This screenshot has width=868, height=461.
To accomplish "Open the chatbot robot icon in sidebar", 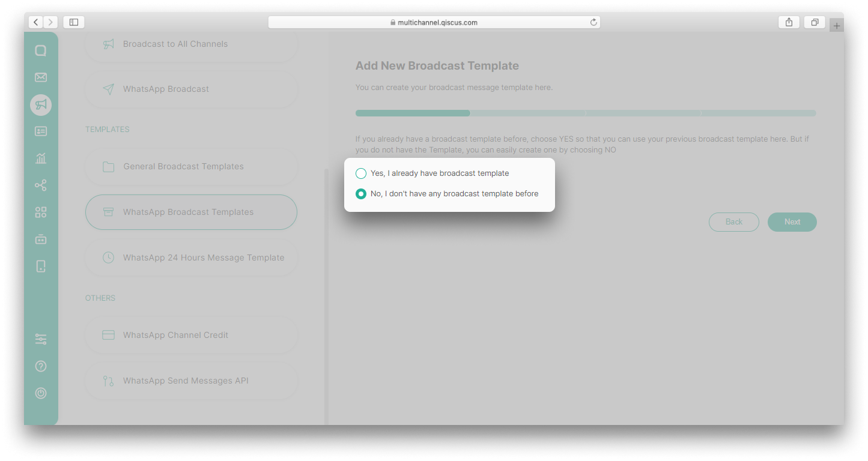I will [x=41, y=239].
